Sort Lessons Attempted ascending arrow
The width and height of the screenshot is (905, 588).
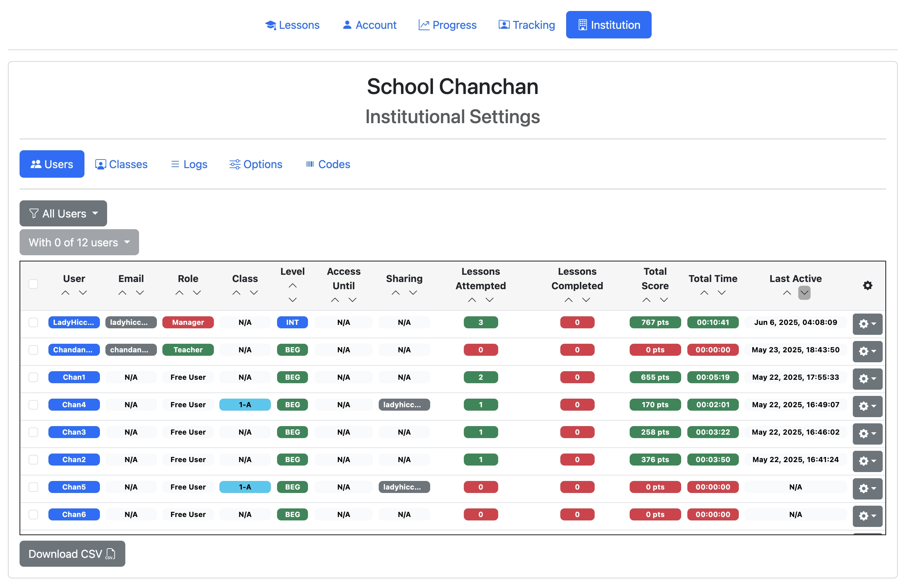pos(472,300)
